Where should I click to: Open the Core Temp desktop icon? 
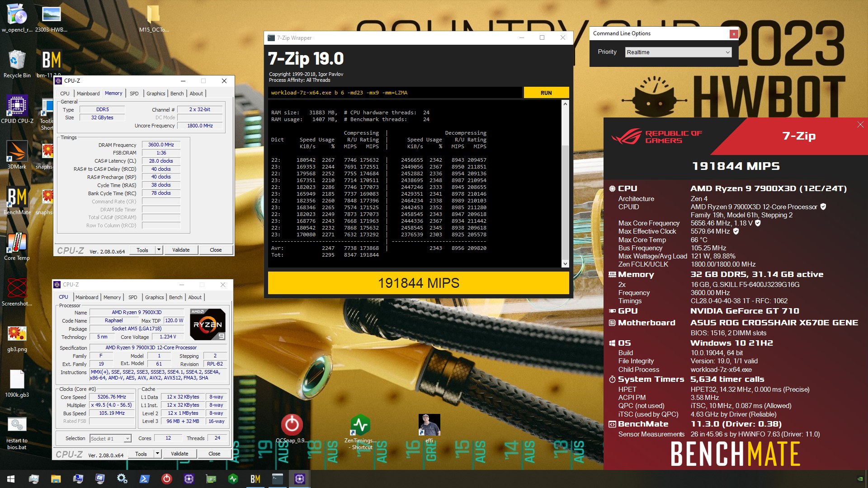(x=17, y=243)
